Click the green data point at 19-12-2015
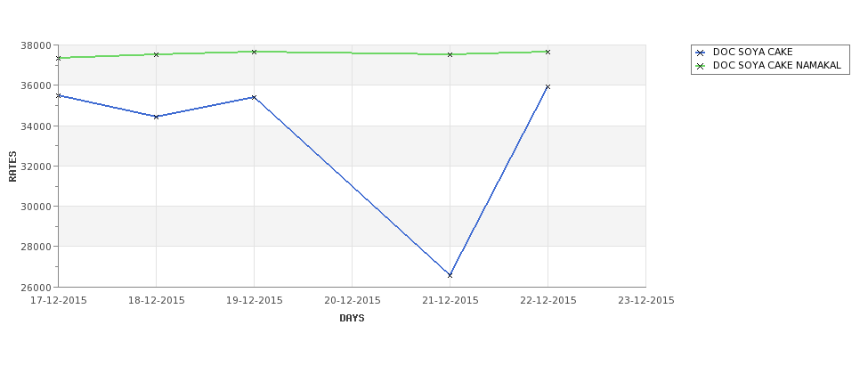Image resolution: width=868 pixels, height=382 pixels. [254, 52]
